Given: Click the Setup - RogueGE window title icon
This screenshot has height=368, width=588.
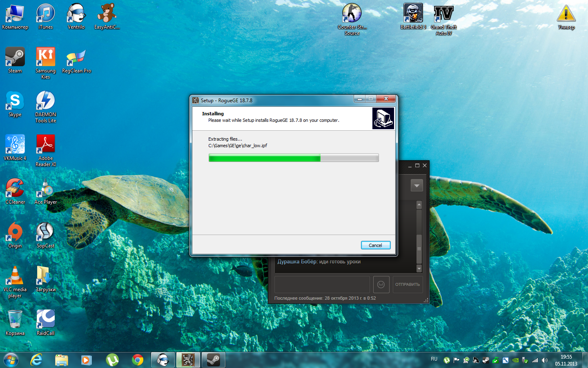Looking at the screenshot, I should pyautogui.click(x=196, y=100).
